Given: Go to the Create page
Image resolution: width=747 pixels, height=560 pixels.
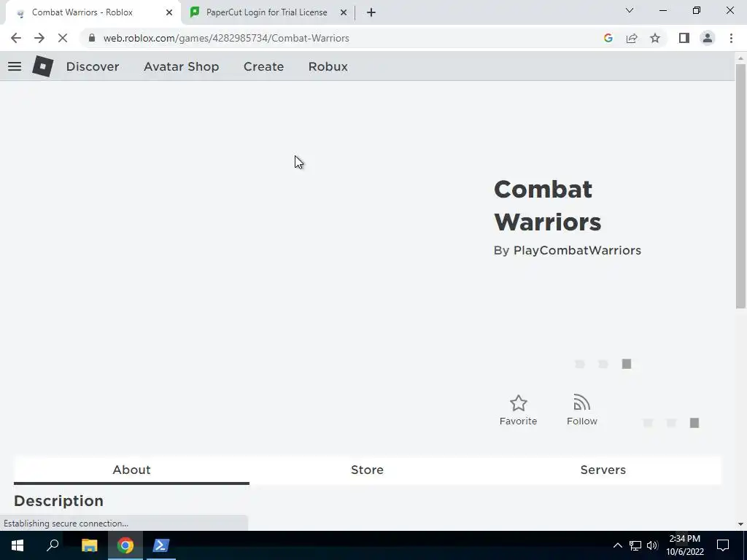Looking at the screenshot, I should coord(263,66).
